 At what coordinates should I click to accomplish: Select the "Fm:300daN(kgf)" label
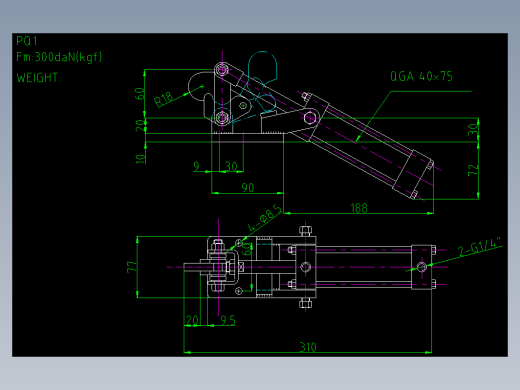point(59,57)
